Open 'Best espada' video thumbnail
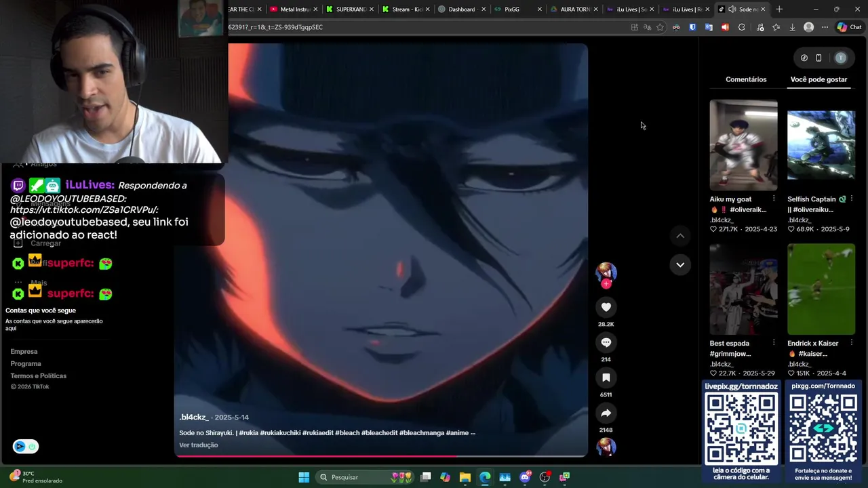Screen dimensions: 868x488 743,289
